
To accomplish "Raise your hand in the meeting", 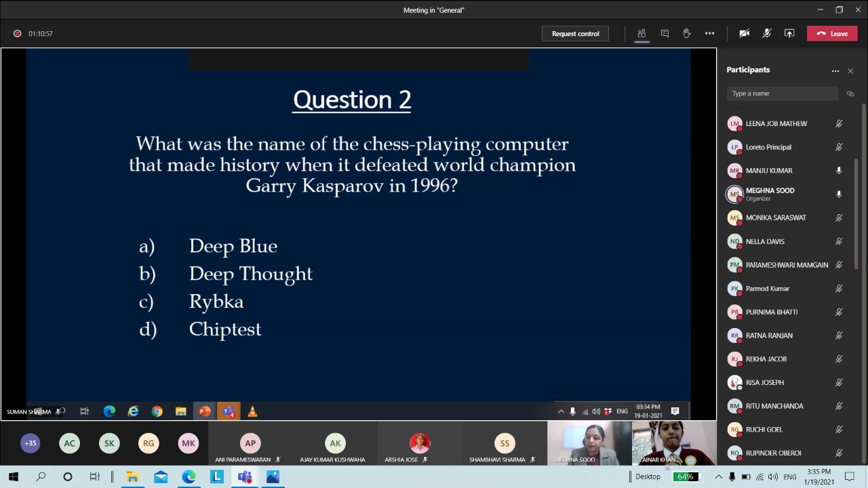I will tap(687, 33).
